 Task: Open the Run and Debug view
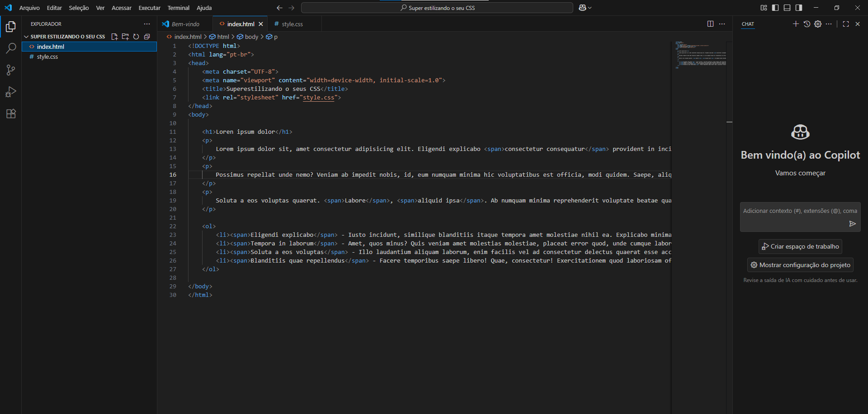(x=11, y=92)
